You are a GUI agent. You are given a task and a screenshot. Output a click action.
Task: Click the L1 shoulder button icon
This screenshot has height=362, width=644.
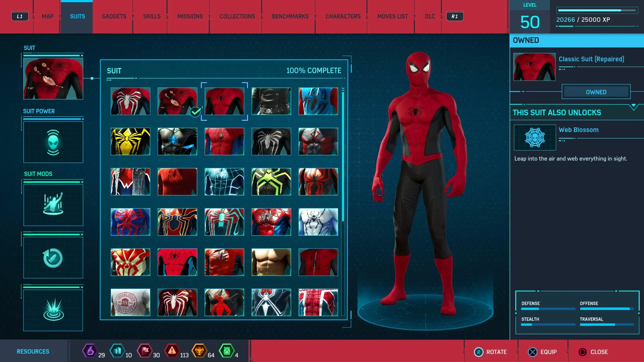pos(20,16)
